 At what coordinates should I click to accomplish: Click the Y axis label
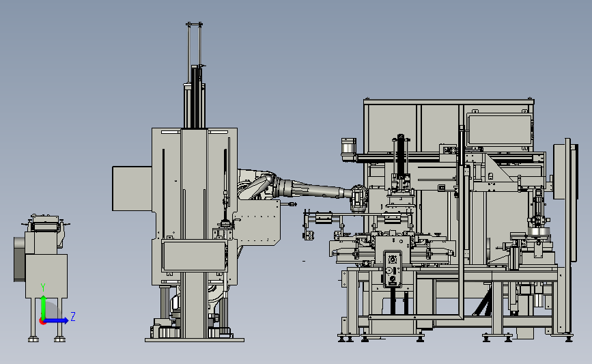click(x=43, y=288)
